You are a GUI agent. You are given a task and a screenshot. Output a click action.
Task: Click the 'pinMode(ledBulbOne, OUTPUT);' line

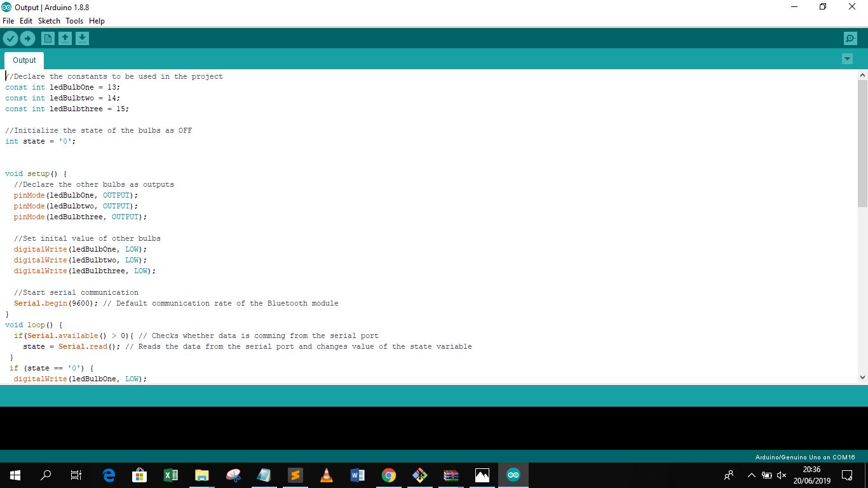pyautogui.click(x=76, y=195)
